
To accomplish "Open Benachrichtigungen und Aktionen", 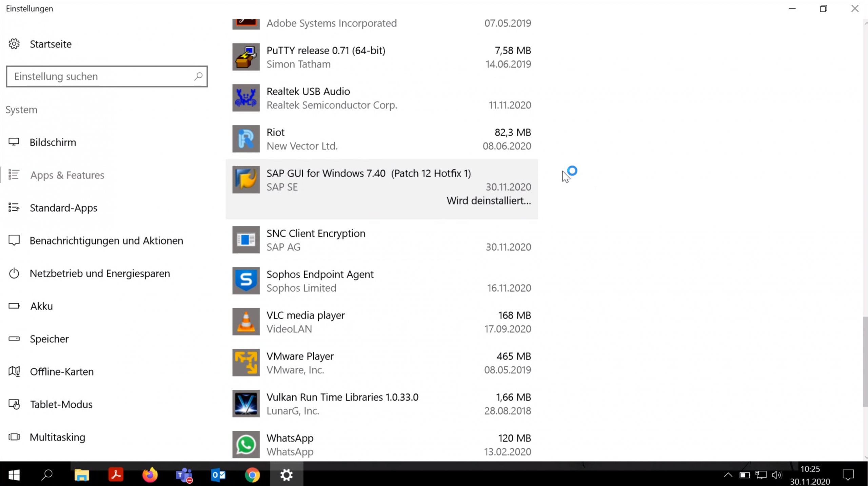I will [106, 240].
